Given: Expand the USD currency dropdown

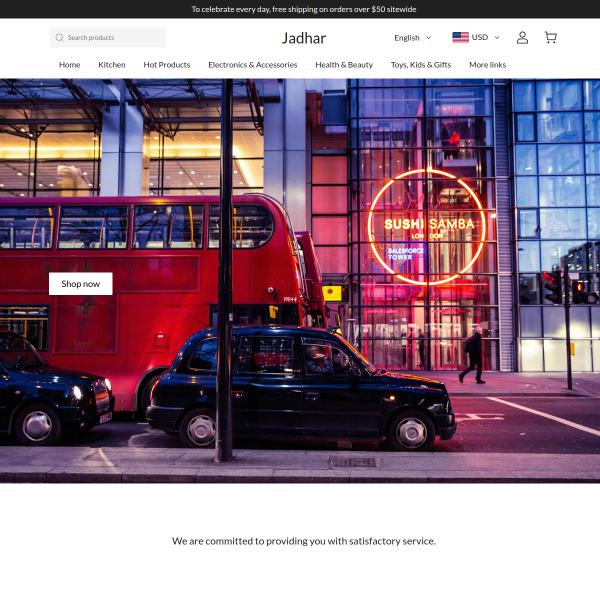Looking at the screenshot, I should tap(476, 37).
